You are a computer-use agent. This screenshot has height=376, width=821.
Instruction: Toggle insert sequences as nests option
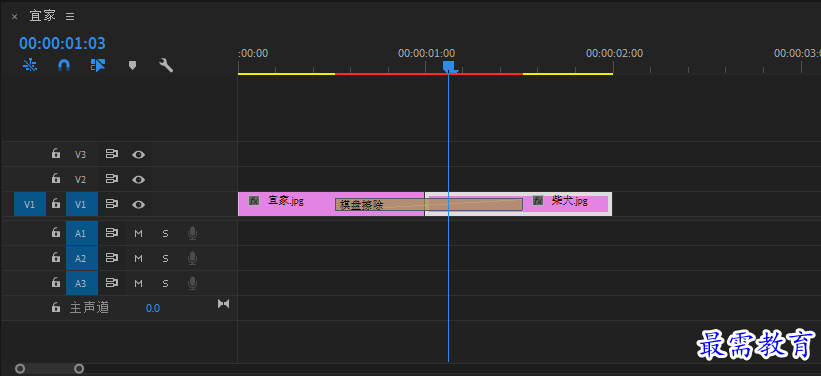click(x=30, y=65)
